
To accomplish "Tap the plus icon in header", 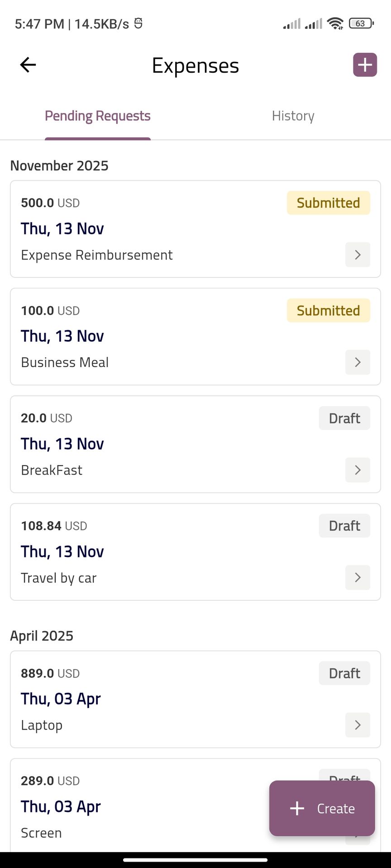I will point(365,65).
